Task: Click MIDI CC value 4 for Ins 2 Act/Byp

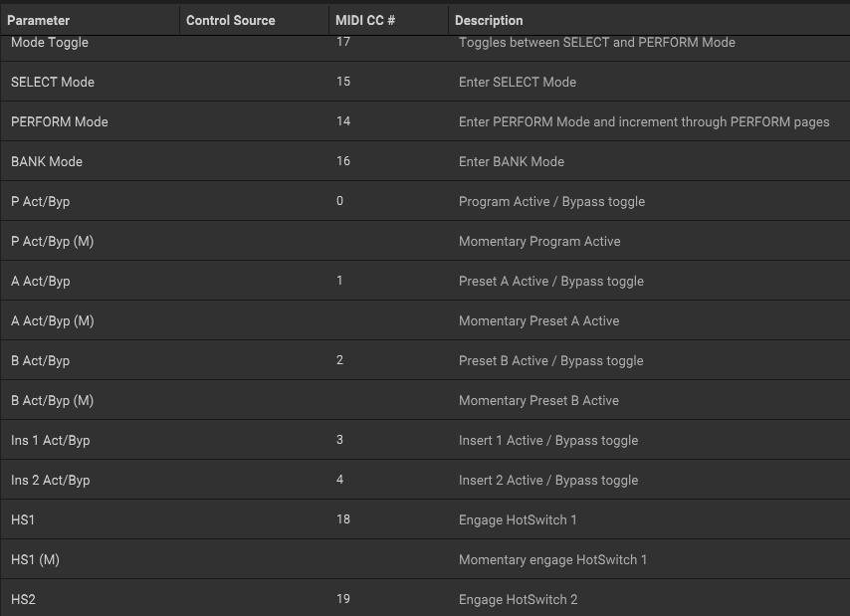Action: 339,480
